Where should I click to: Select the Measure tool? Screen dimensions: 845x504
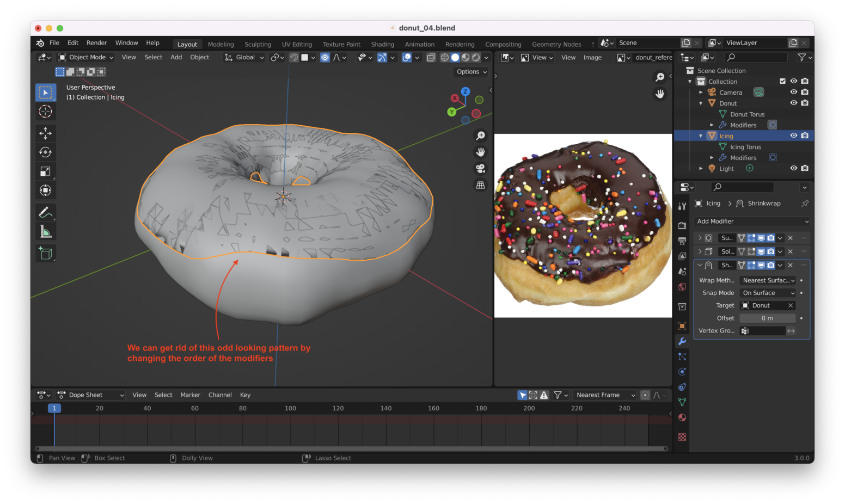46,232
